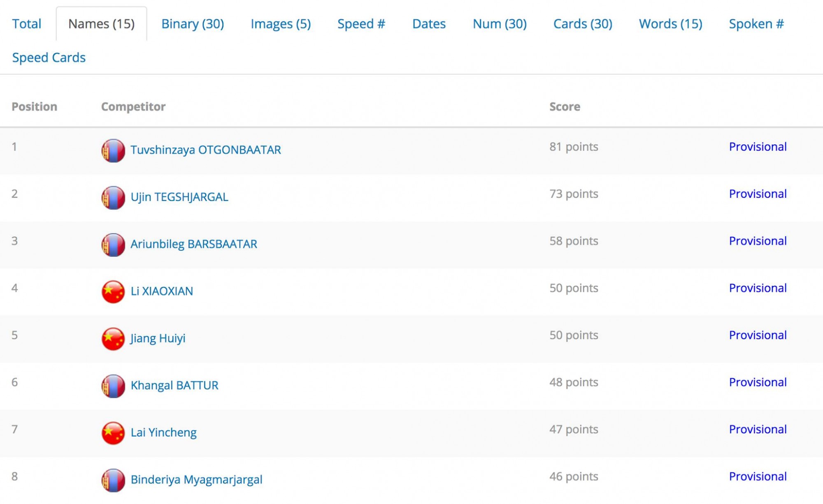
Task: Open the Words (15) results tab
Action: click(670, 24)
